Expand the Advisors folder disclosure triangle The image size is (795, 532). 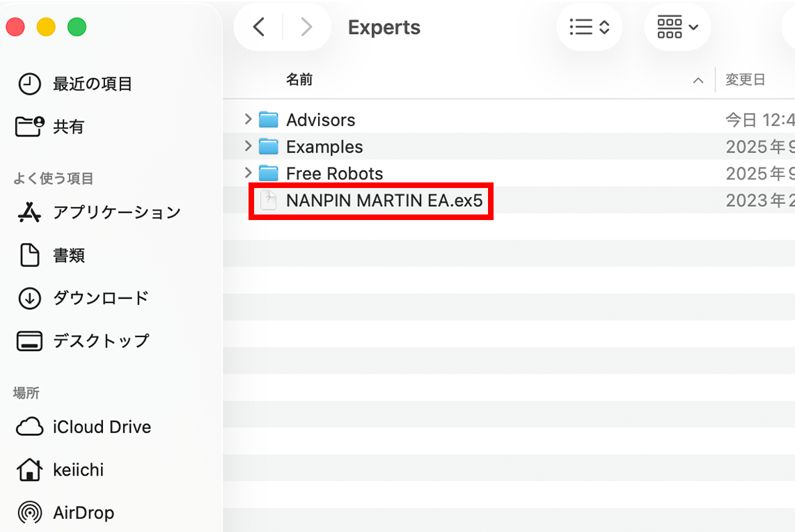(x=248, y=120)
